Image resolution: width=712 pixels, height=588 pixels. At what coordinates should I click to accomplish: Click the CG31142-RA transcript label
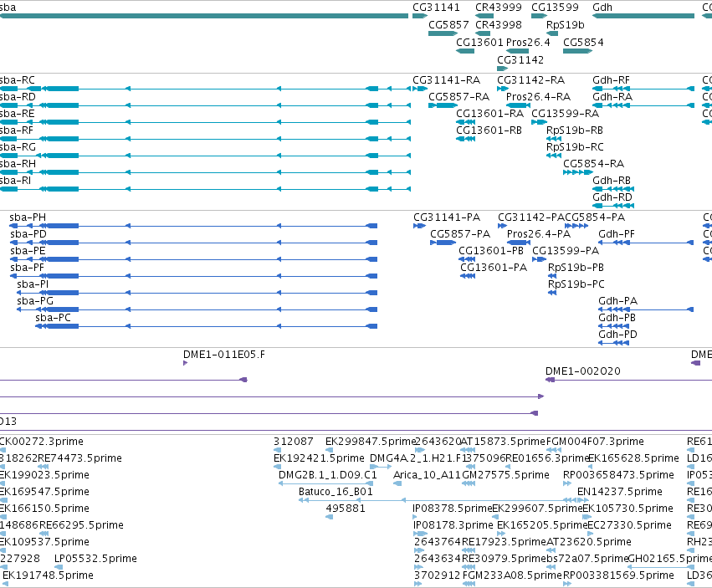(530, 80)
